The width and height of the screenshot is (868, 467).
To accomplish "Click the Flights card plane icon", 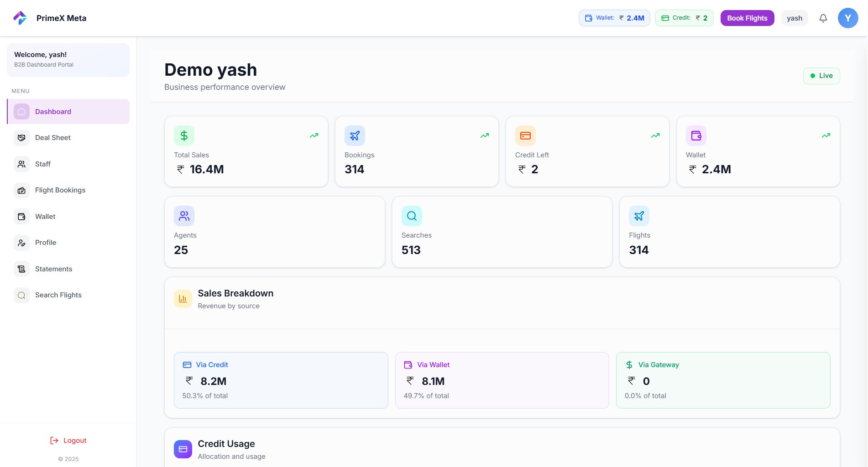I will click(x=639, y=216).
